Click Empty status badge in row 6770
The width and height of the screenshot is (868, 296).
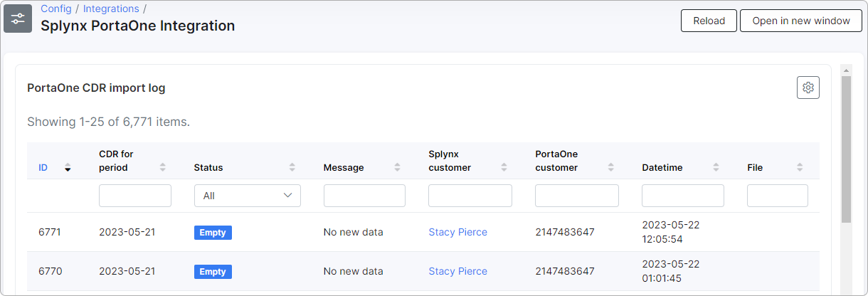(213, 271)
